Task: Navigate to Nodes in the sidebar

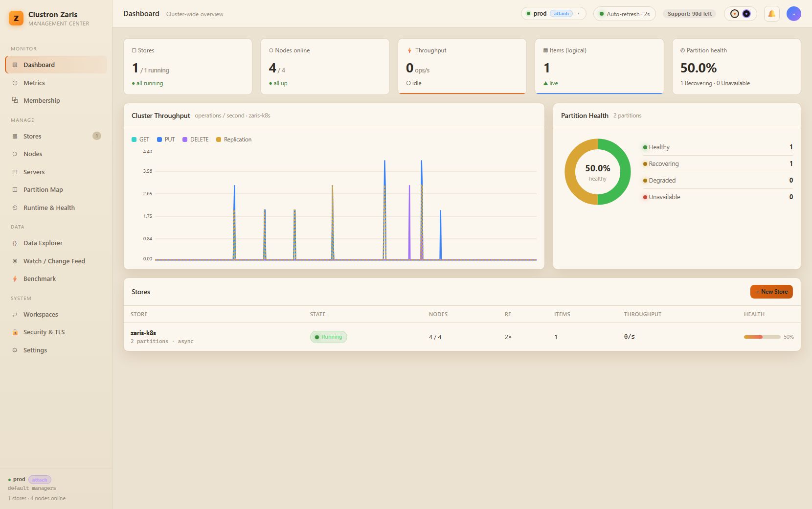Action: tap(56, 154)
